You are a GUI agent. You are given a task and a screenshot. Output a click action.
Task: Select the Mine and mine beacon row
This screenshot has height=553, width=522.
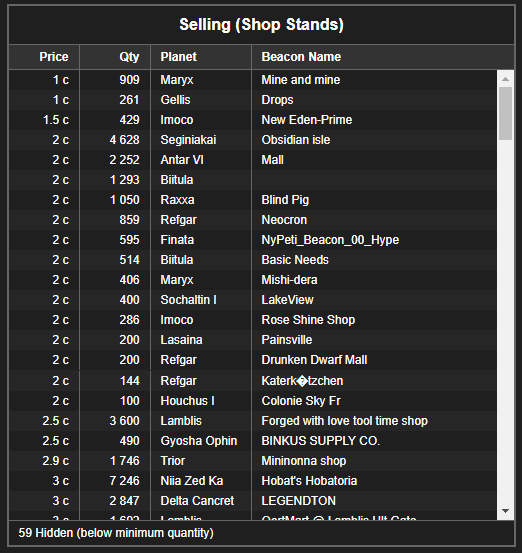tap(253, 80)
